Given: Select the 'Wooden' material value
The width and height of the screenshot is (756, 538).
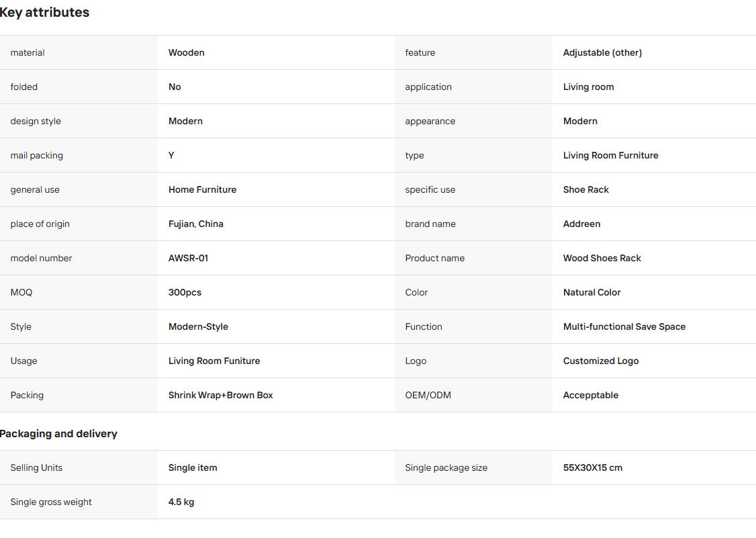Looking at the screenshot, I should point(186,52).
